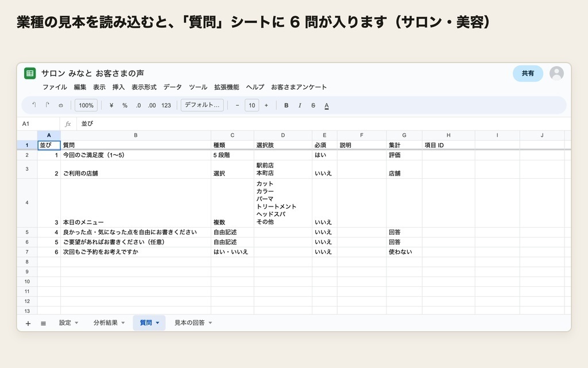
Task: Increase font size with plus button
Action: pyautogui.click(x=266, y=106)
